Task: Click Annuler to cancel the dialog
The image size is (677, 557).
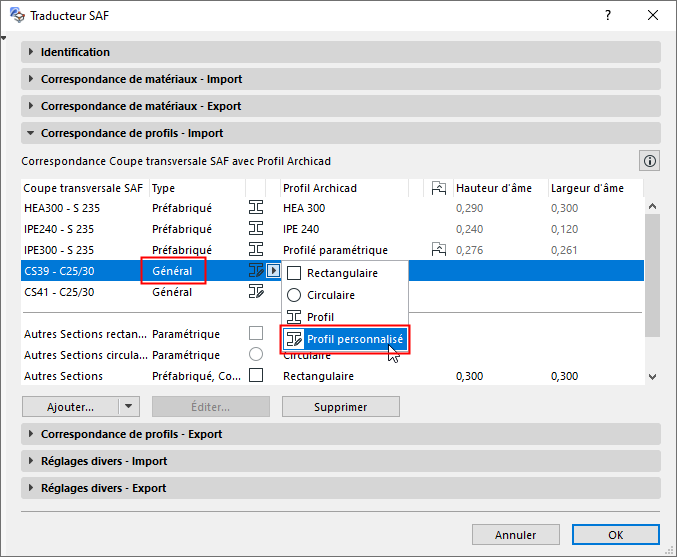Action: [x=516, y=535]
